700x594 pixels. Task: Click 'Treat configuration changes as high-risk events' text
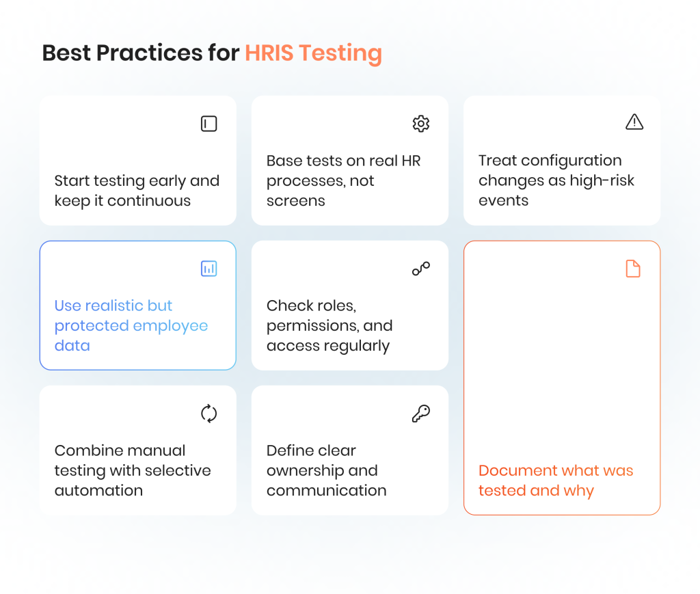[x=556, y=180]
